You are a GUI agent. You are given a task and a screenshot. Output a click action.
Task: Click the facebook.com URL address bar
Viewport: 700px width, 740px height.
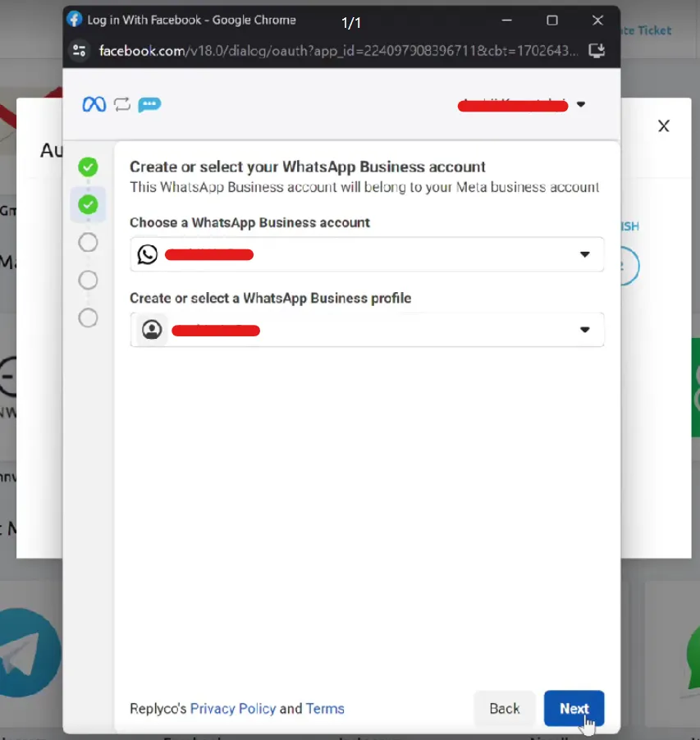(x=337, y=51)
